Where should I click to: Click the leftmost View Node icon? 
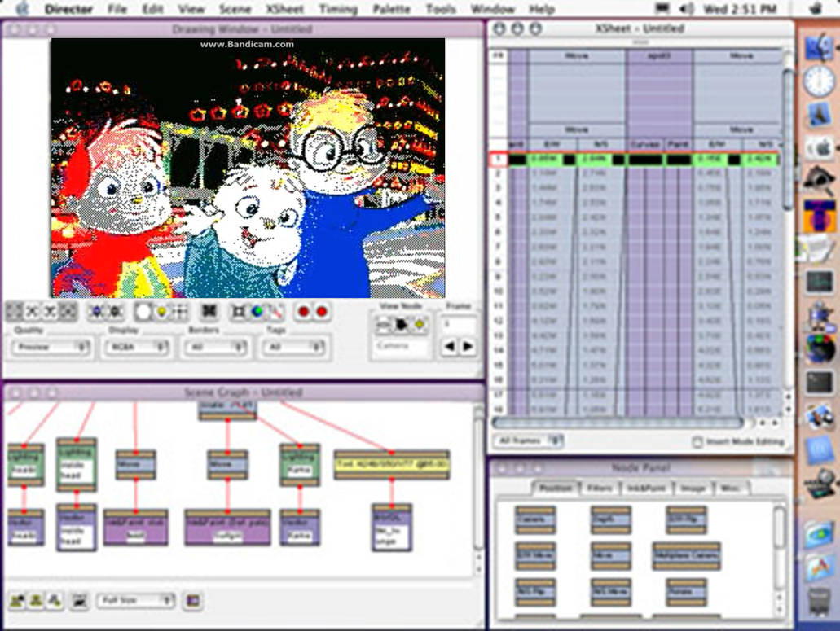(383, 324)
